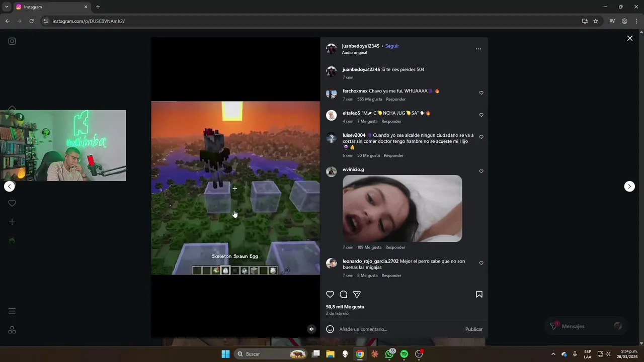Click the address bar URL
Viewport: 644px width, 362px height.
tap(89, 21)
